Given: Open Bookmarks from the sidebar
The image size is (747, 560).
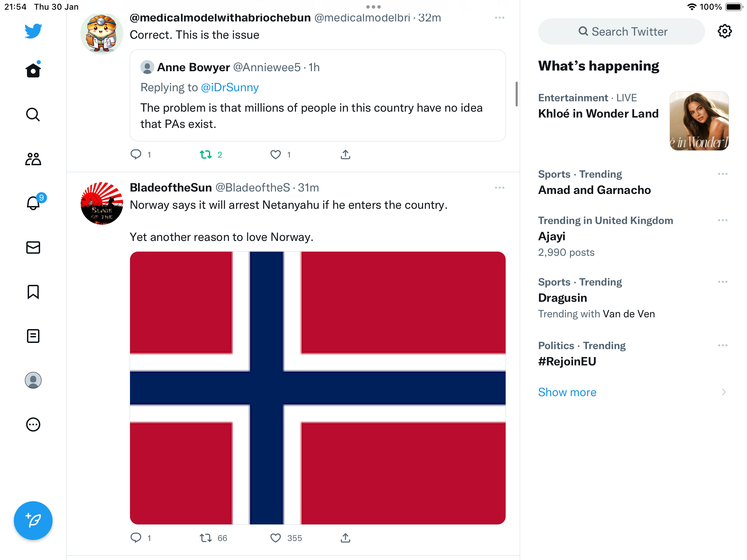Looking at the screenshot, I should point(33,292).
